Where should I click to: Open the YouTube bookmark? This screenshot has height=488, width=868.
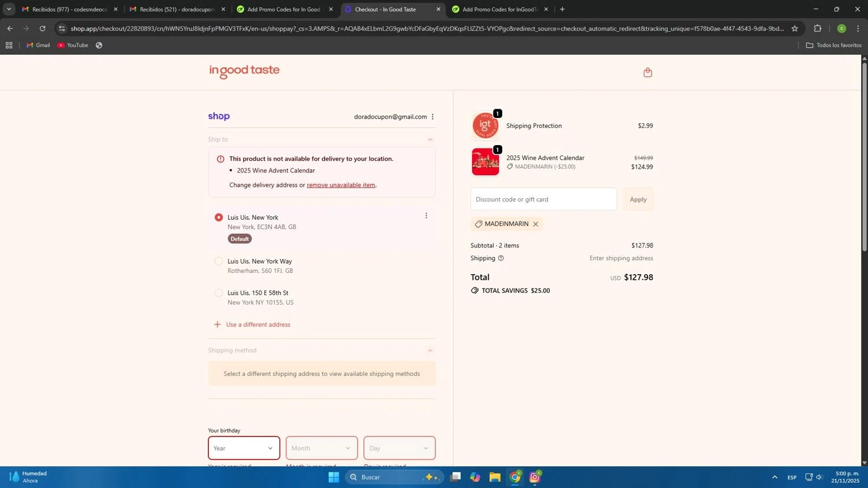pyautogui.click(x=73, y=45)
